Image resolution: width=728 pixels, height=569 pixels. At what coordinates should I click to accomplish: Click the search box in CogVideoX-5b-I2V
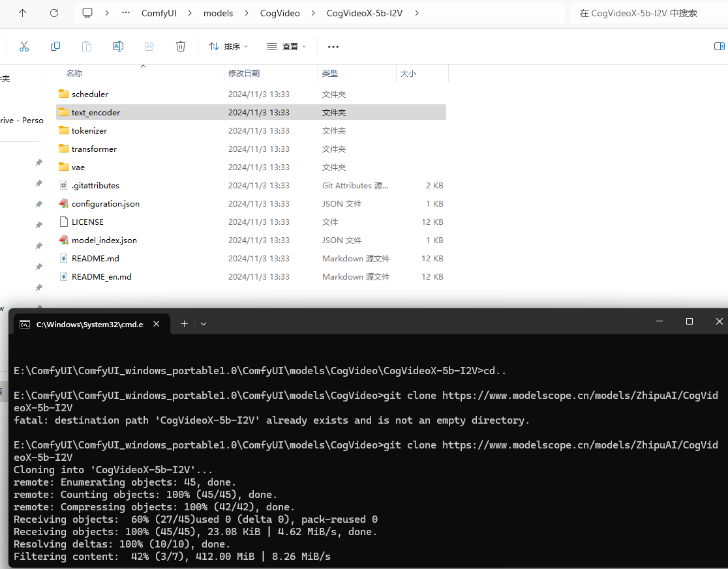click(x=643, y=13)
